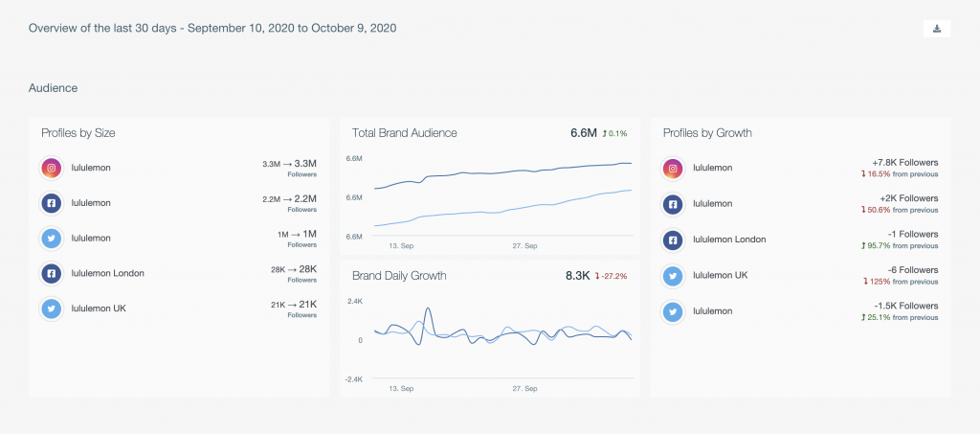Open lululemon London name in Profiles by Size
This screenshot has width=980, height=434.
click(x=108, y=273)
